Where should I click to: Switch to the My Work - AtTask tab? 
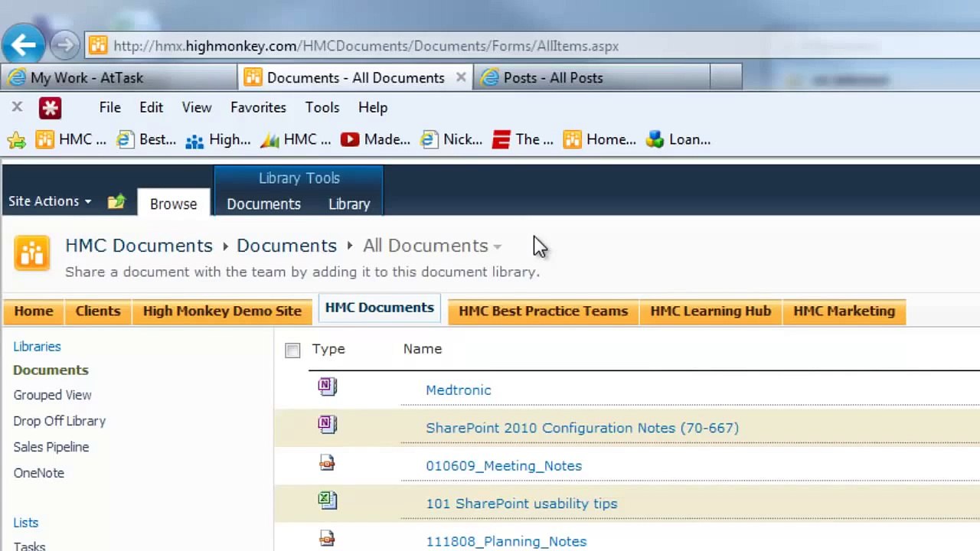point(119,78)
